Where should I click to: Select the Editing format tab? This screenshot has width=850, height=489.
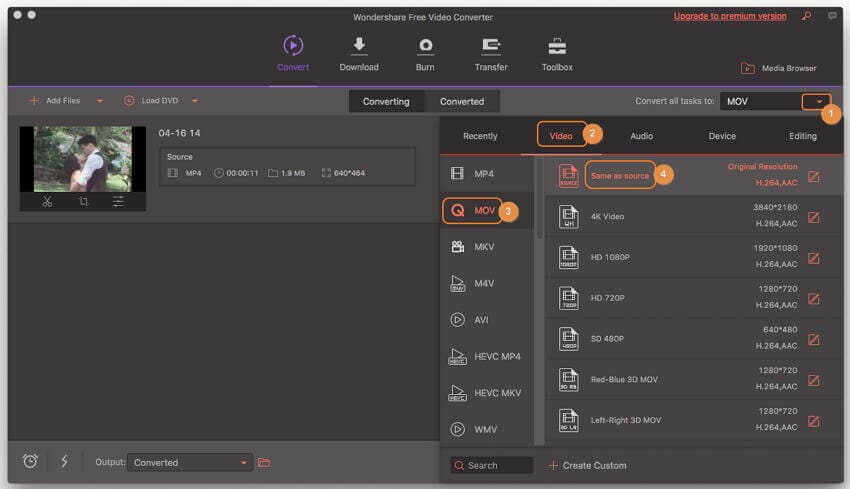(802, 136)
